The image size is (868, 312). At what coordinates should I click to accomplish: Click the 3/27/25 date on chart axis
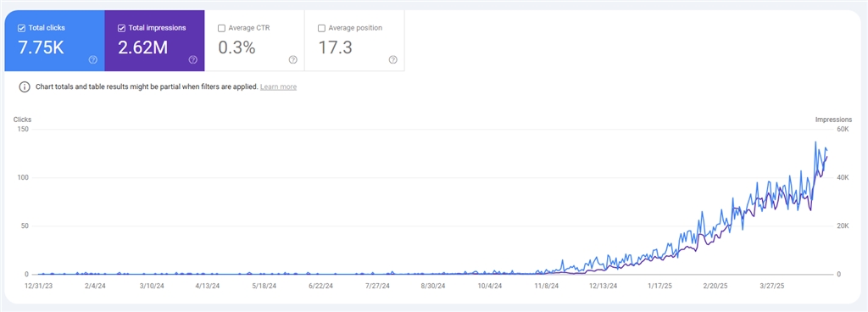(771, 286)
